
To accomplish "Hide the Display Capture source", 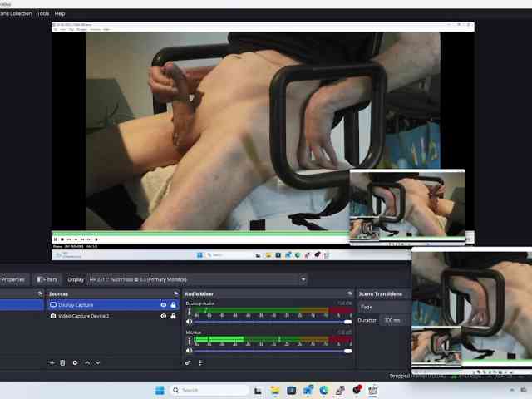I will (164, 305).
